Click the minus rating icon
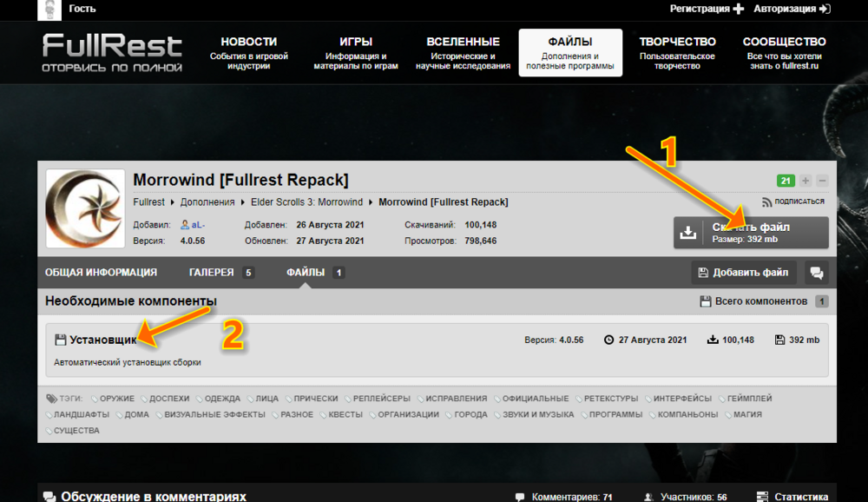 [822, 181]
